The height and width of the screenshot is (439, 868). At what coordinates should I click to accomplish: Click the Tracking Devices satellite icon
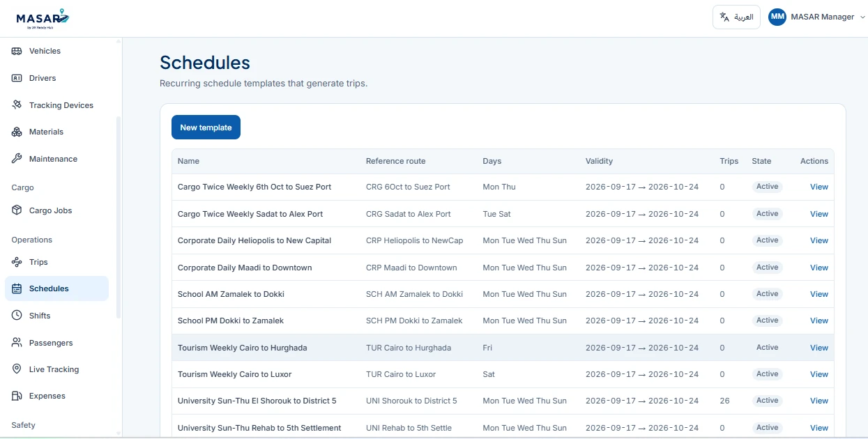pyautogui.click(x=17, y=105)
